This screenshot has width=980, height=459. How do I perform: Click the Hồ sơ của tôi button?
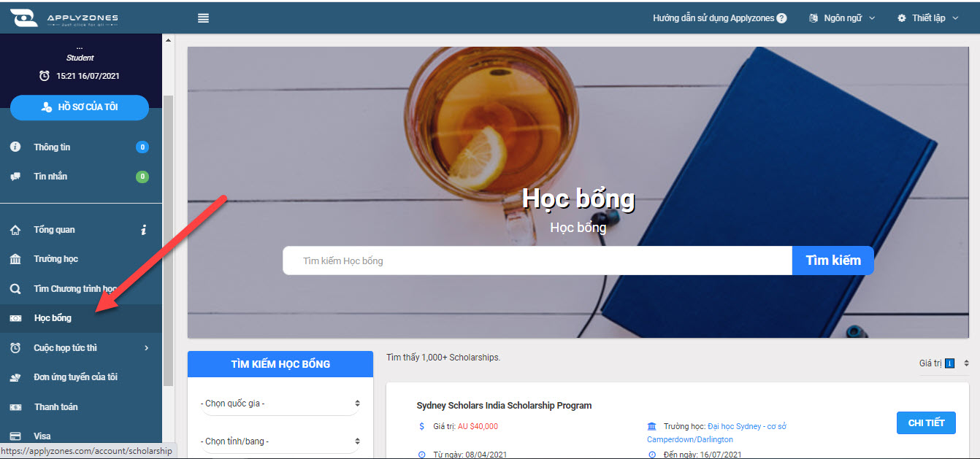click(x=80, y=107)
